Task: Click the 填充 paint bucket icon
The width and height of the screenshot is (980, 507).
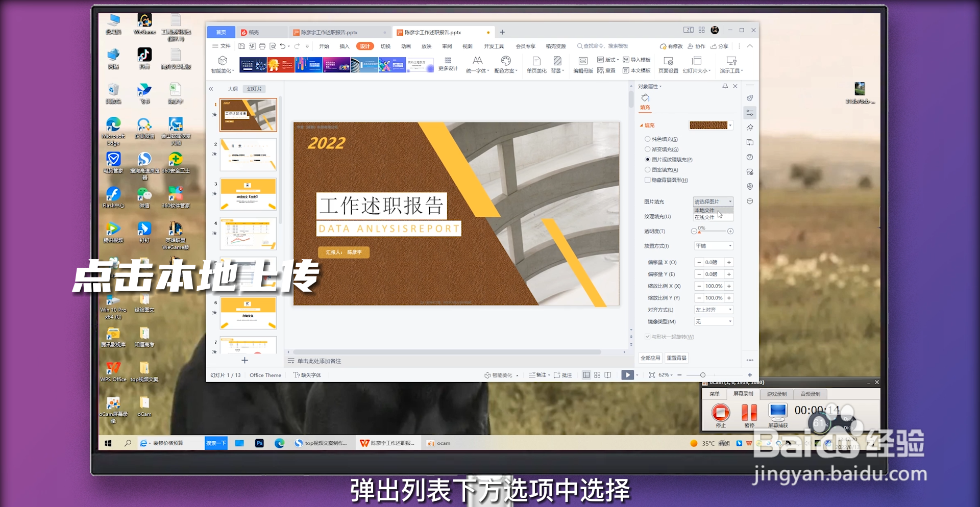Action: click(645, 98)
